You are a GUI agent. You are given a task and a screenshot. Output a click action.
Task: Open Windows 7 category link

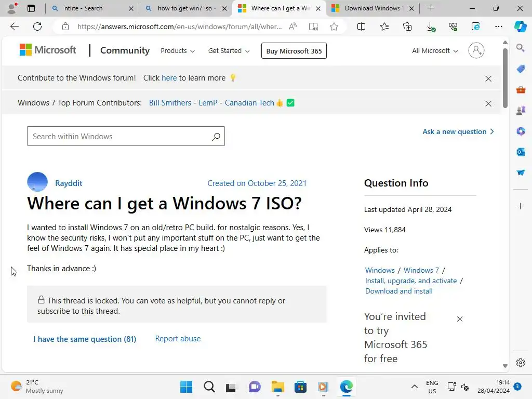pyautogui.click(x=421, y=270)
